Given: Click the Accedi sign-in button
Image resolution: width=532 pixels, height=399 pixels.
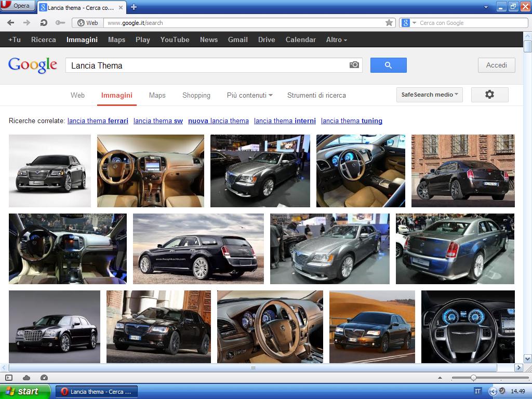Looking at the screenshot, I should (496, 65).
